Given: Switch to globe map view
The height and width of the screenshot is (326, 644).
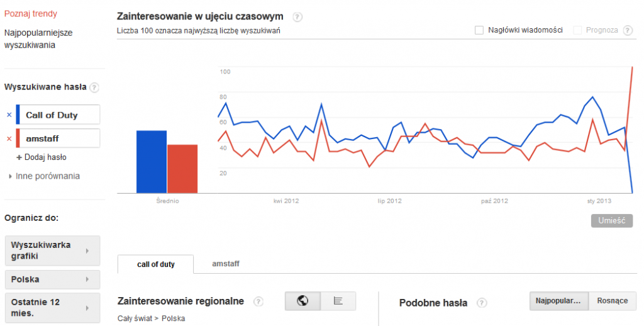Looking at the screenshot, I should (x=303, y=301).
